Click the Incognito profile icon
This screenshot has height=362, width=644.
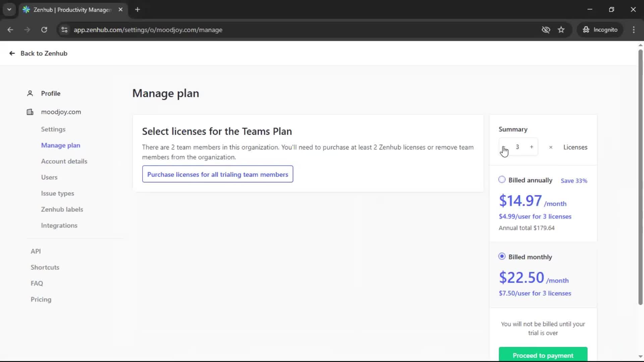[x=586, y=29]
